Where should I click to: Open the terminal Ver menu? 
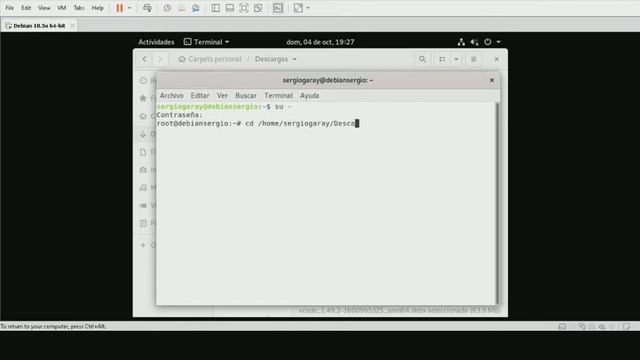click(x=222, y=96)
